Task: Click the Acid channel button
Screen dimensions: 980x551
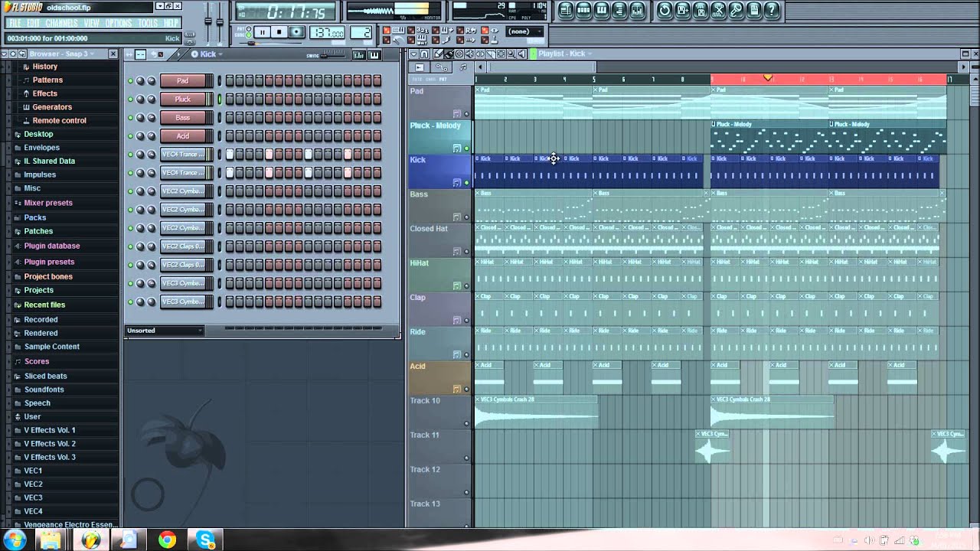Action: [182, 135]
